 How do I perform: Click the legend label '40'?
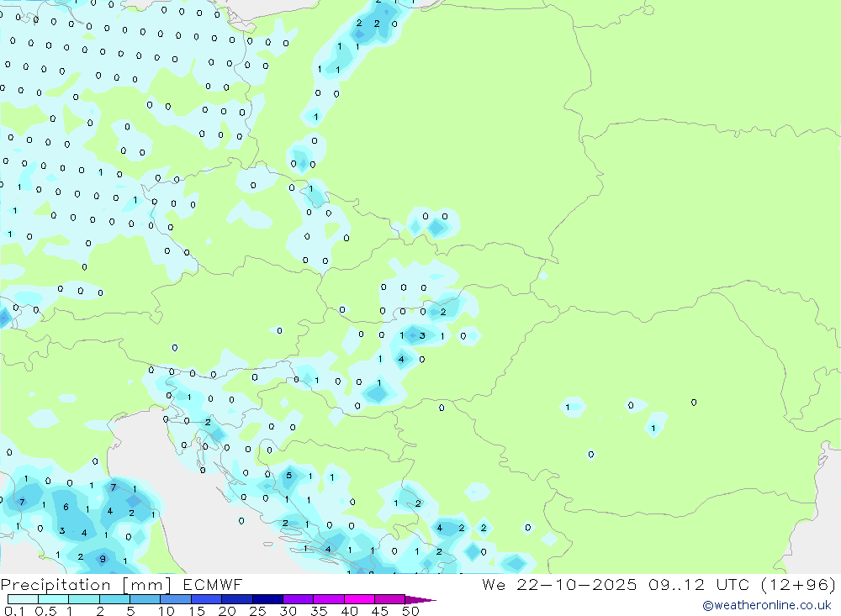coord(350,611)
